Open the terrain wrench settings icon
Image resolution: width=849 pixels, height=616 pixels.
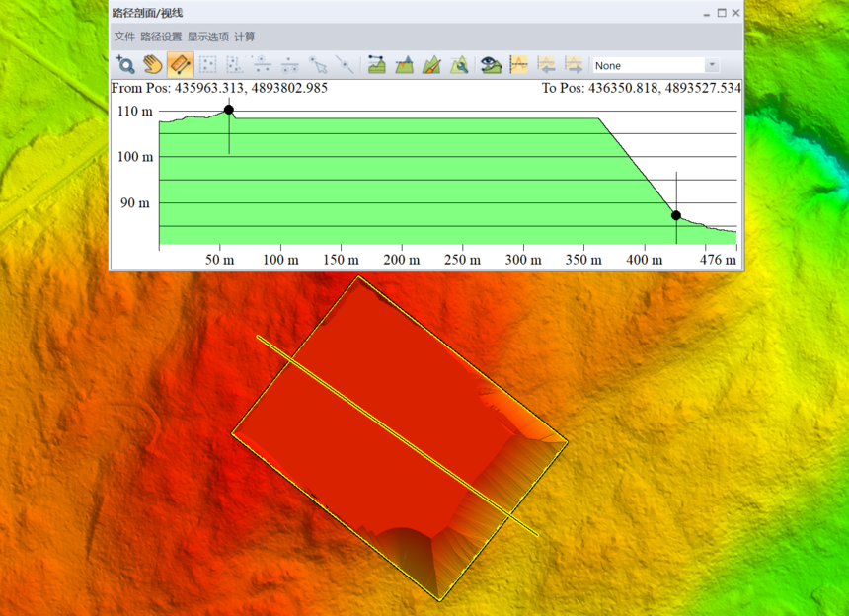[459, 65]
